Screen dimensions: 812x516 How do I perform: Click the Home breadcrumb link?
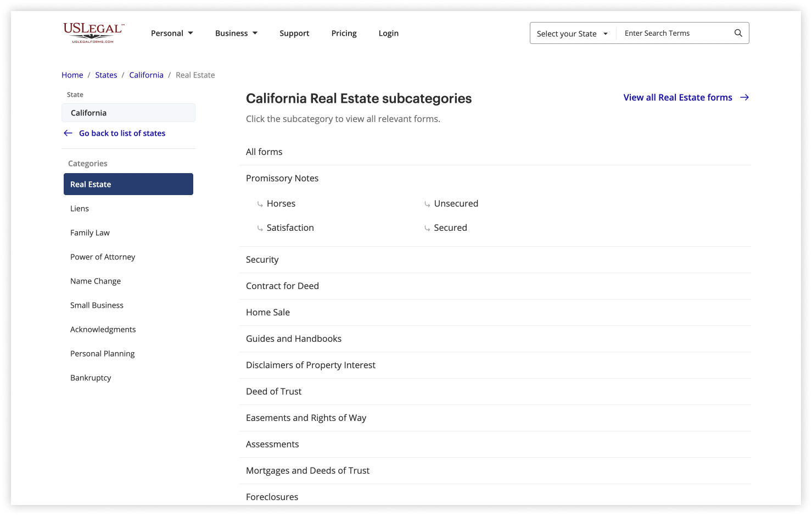(72, 75)
